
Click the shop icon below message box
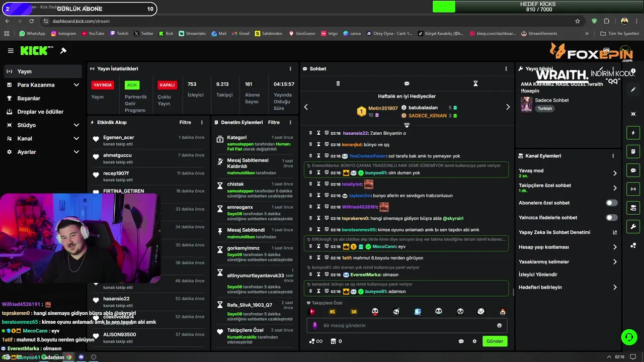coord(333,341)
